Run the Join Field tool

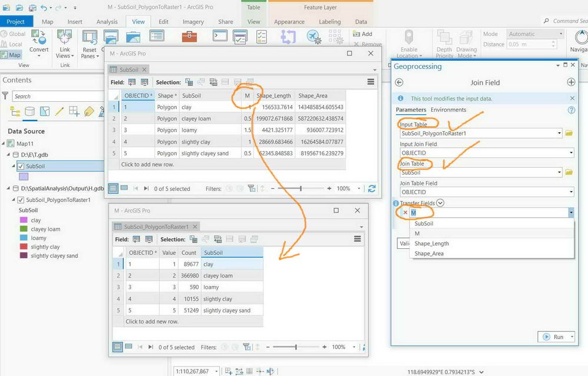[553, 337]
